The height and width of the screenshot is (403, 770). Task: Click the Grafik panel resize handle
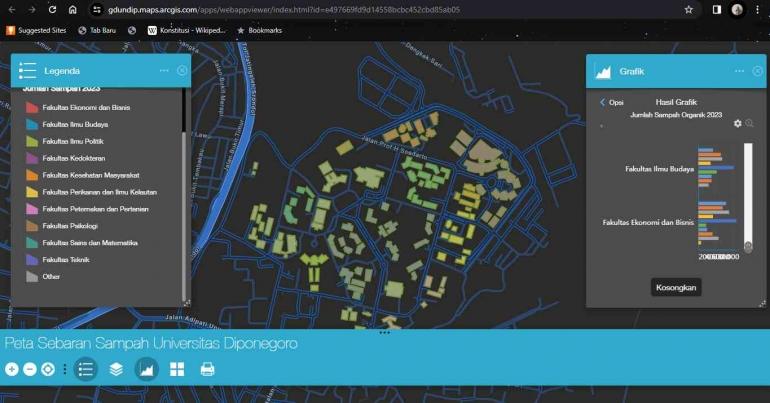click(x=762, y=304)
